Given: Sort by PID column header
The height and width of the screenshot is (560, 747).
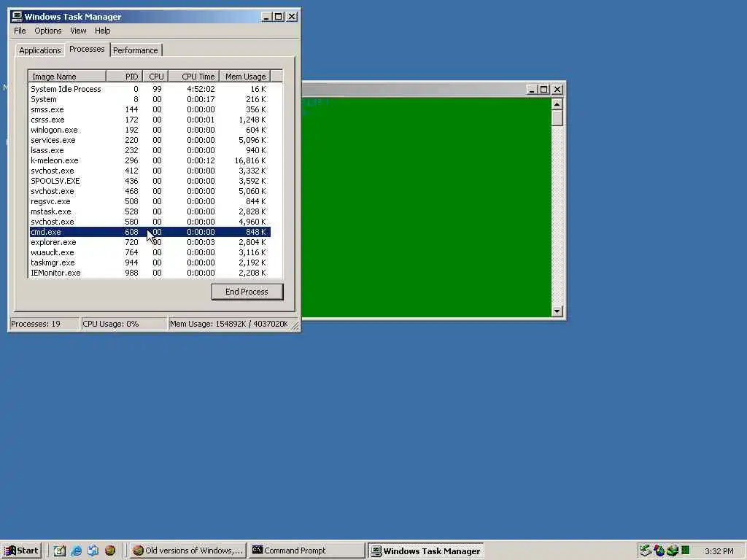Looking at the screenshot, I should pos(124,76).
